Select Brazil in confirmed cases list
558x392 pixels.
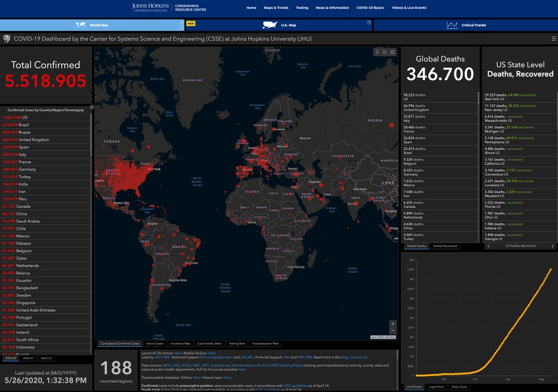[45, 125]
